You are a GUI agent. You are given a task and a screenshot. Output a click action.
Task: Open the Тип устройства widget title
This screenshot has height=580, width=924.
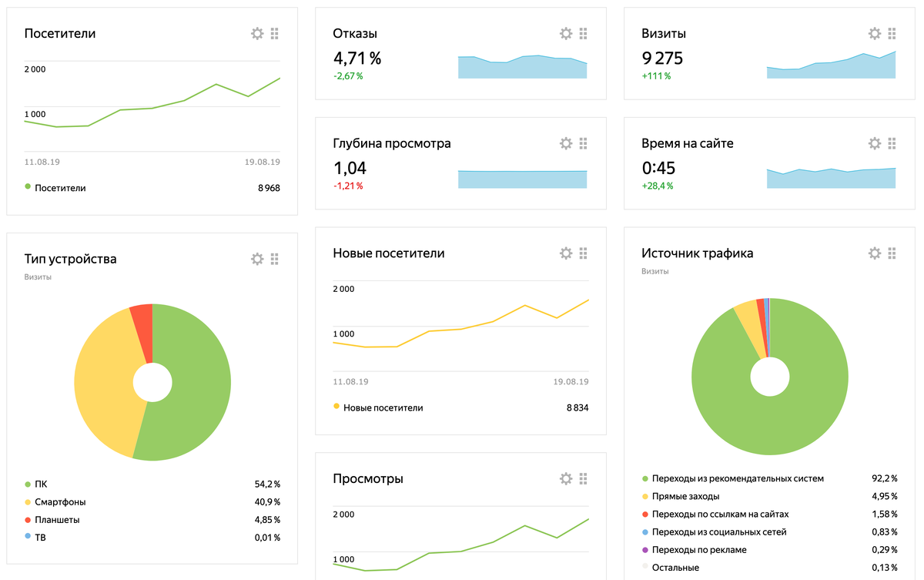[71, 259]
